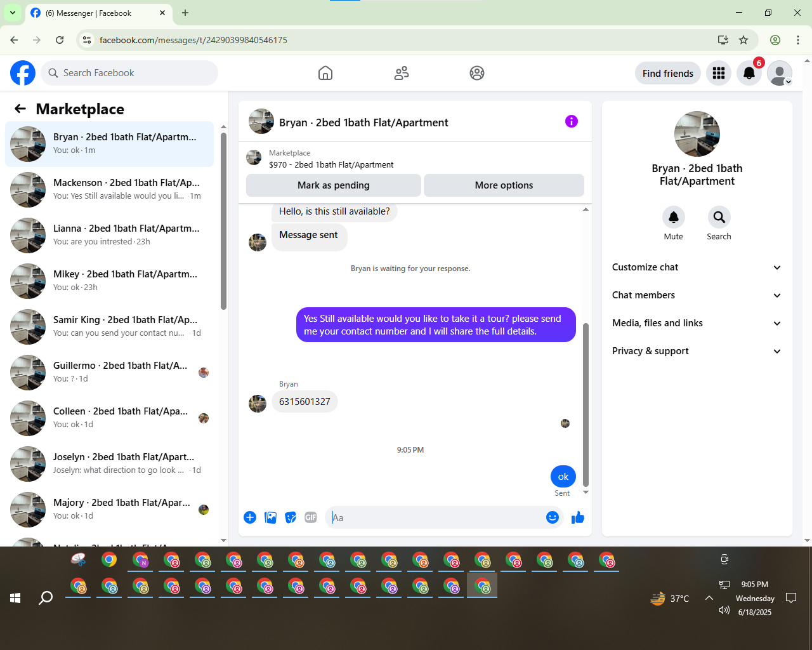Choose a sticker in composer
This screenshot has width=812, height=650.
291,517
